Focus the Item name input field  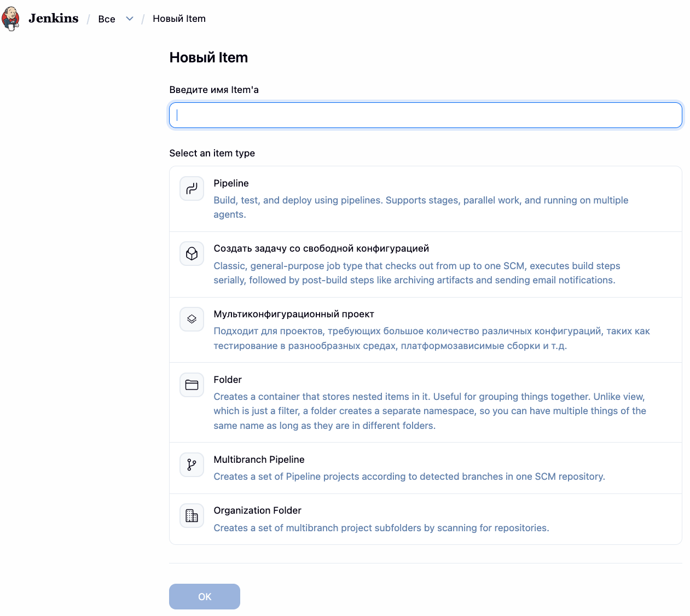point(426,115)
